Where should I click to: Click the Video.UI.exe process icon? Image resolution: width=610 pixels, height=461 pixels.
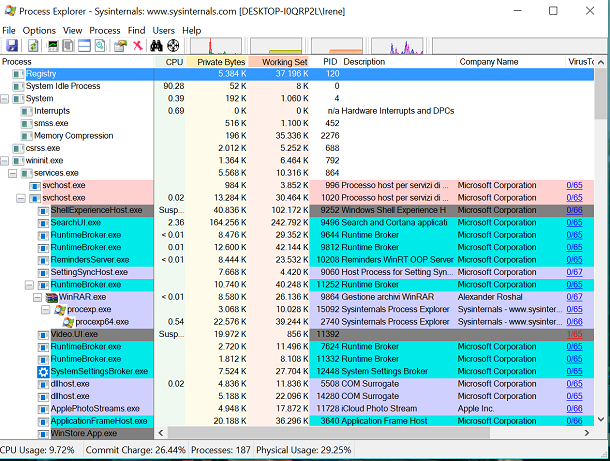pyautogui.click(x=43, y=335)
